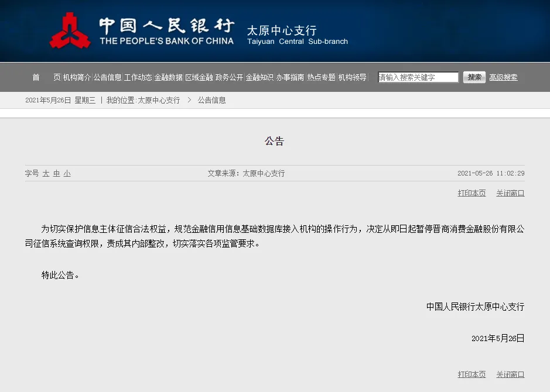Go to 热点专题 menu item
550x392 pixels.
tap(322, 77)
